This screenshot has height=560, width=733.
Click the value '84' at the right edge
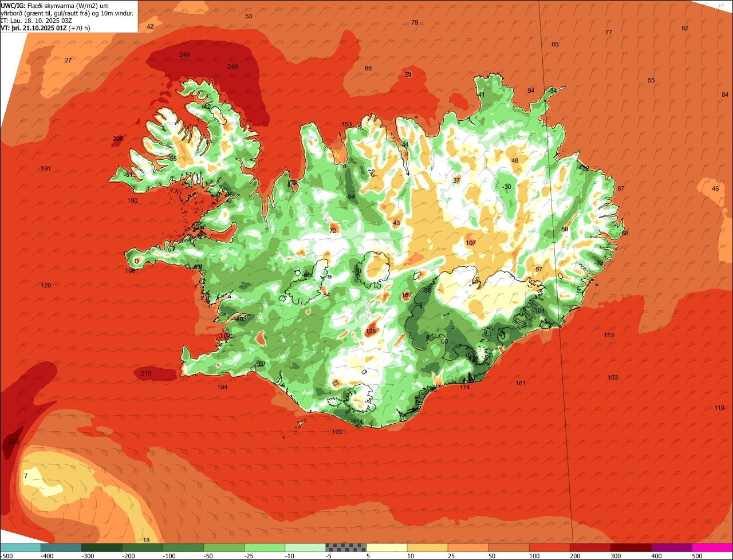(725, 94)
